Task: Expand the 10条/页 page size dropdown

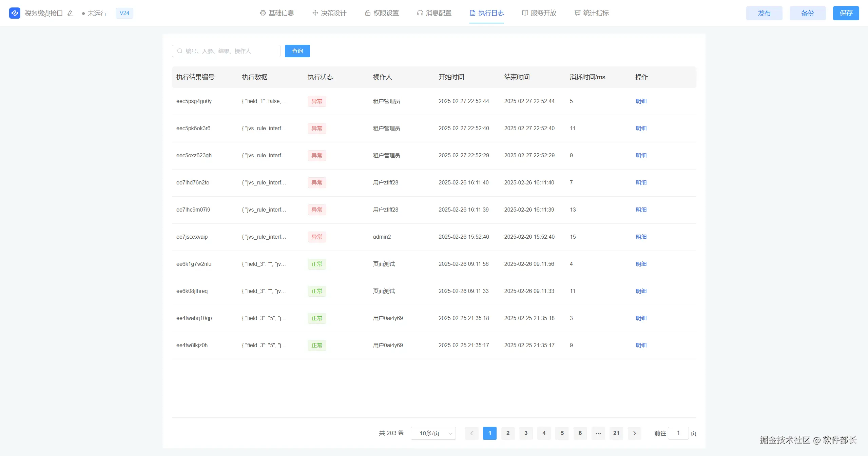Action: point(433,433)
